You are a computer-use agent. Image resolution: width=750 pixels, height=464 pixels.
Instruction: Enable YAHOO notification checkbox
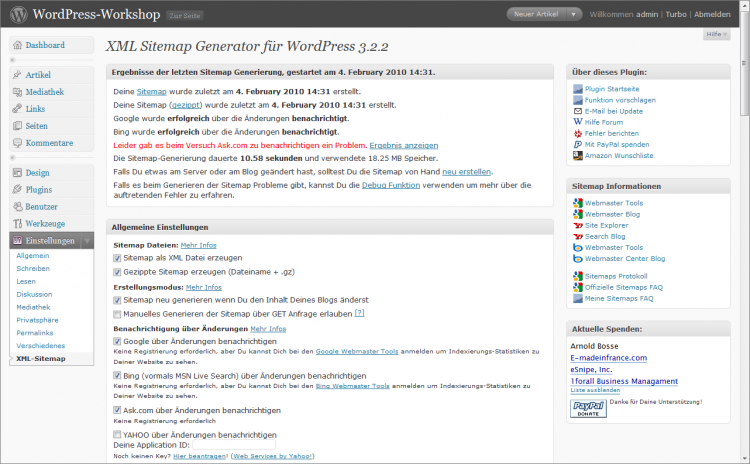click(118, 435)
